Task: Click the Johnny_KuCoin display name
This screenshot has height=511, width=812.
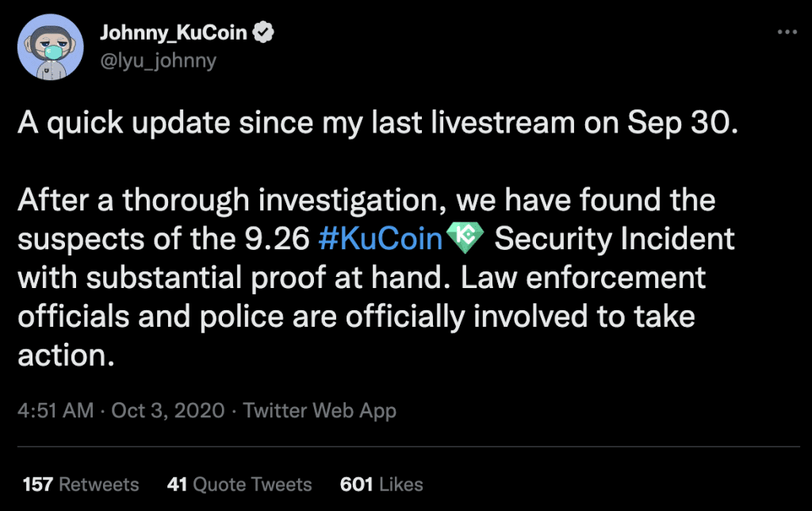Action: click(x=172, y=31)
